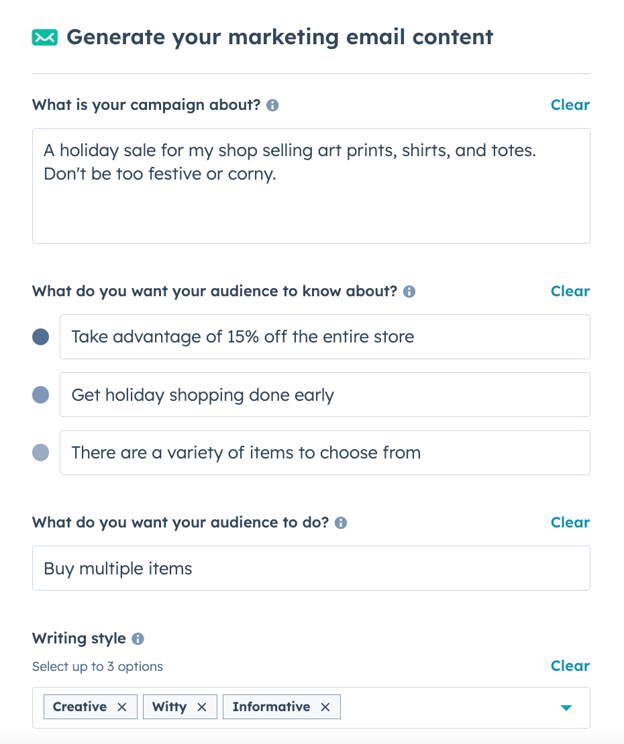This screenshot has height=744, width=624.
Task: Click info icon beside audience to do question
Action: click(x=341, y=523)
